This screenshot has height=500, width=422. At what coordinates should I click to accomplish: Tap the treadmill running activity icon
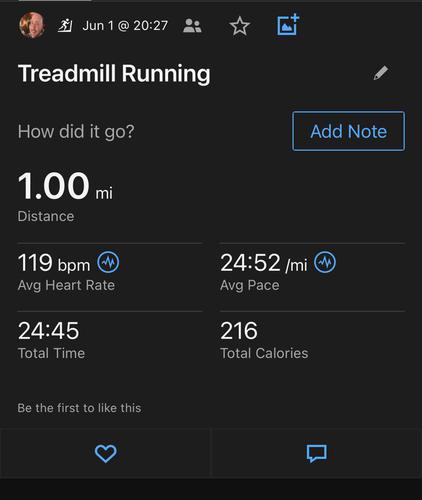point(65,25)
